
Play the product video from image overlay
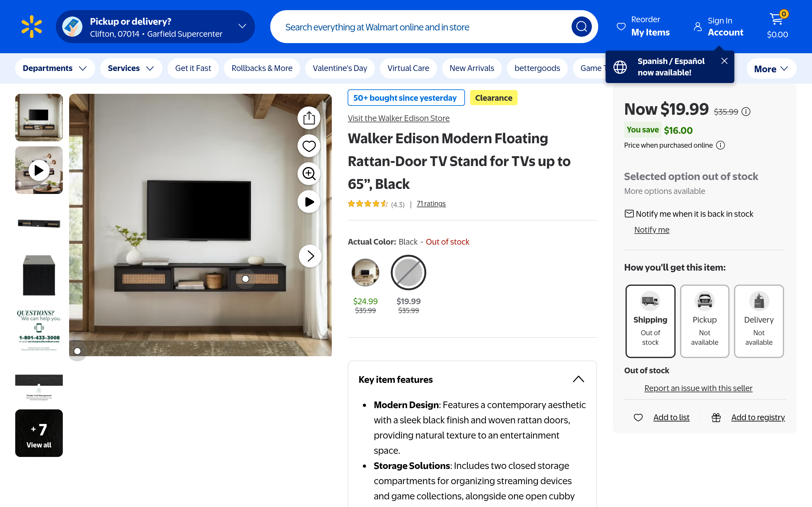[x=309, y=202]
